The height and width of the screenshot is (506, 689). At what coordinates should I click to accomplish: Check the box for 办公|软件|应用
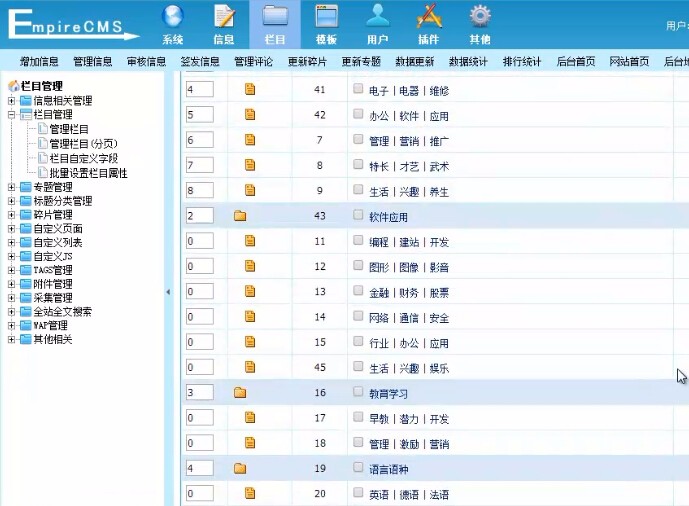(358, 114)
